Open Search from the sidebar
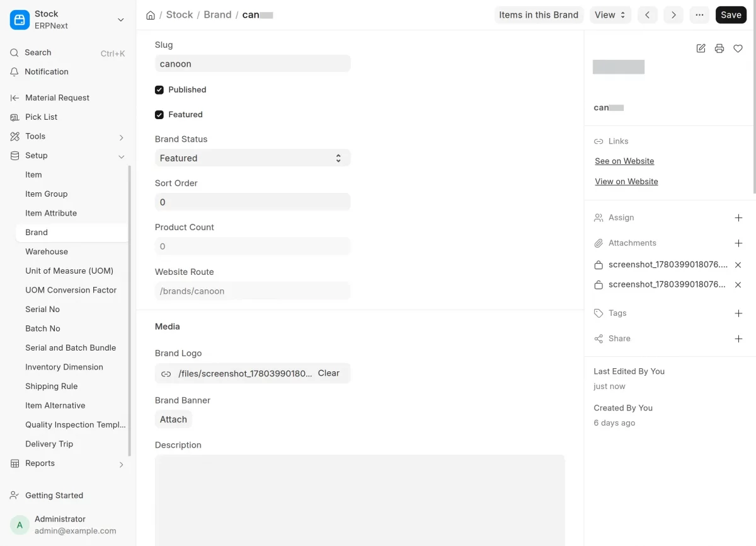Viewport: 756px width, 546px height. coord(67,53)
